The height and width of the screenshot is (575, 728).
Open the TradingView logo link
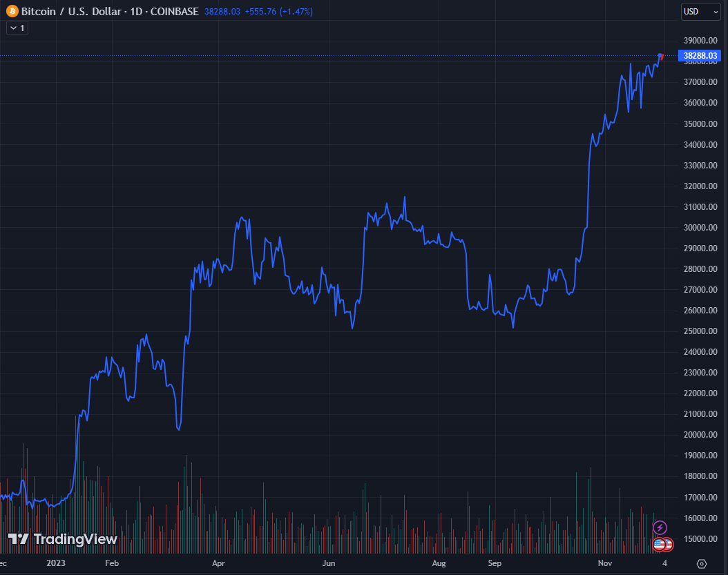coord(63,539)
